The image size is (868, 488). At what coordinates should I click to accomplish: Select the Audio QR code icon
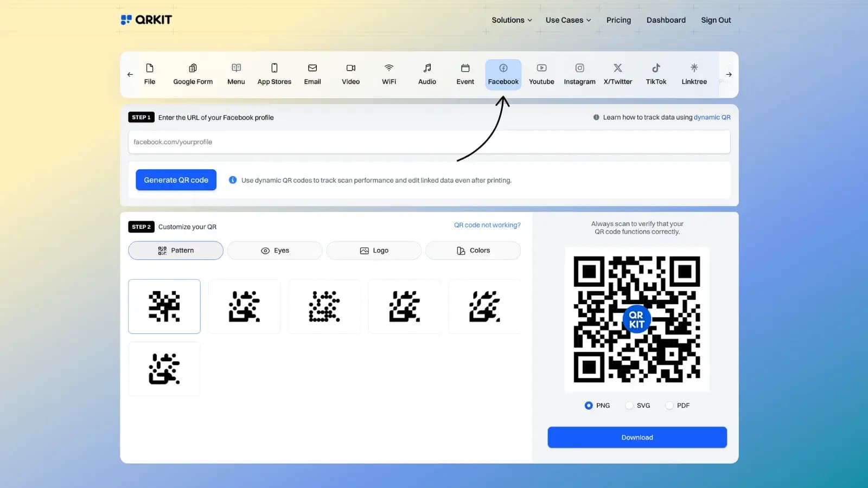pos(427,74)
